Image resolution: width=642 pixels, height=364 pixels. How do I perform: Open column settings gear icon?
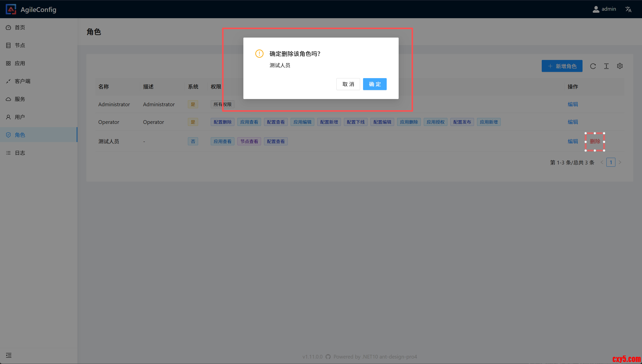tap(620, 66)
